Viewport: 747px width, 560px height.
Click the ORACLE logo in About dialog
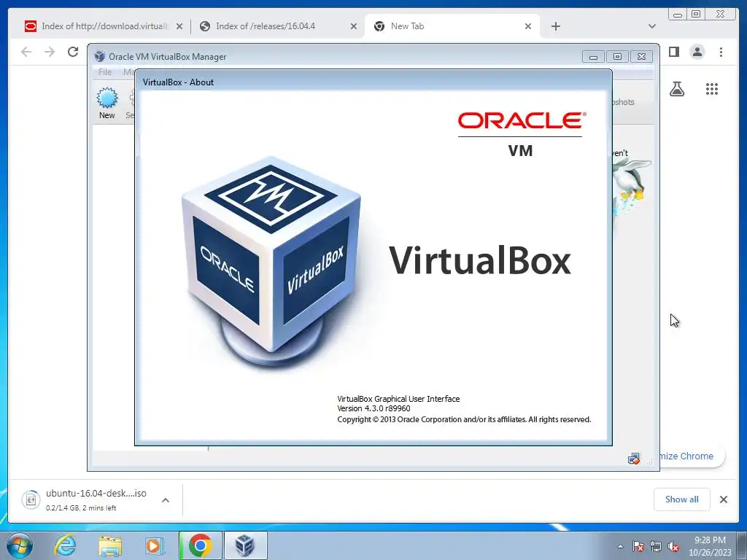(522, 120)
